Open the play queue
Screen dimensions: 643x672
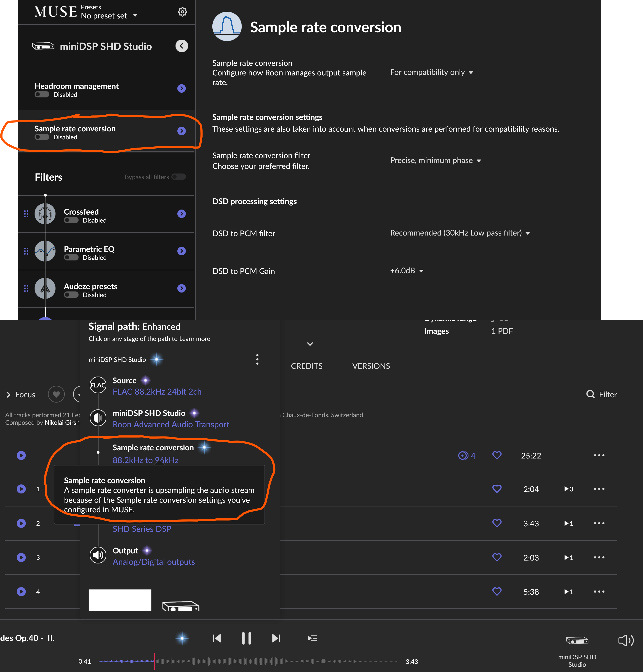(312, 638)
